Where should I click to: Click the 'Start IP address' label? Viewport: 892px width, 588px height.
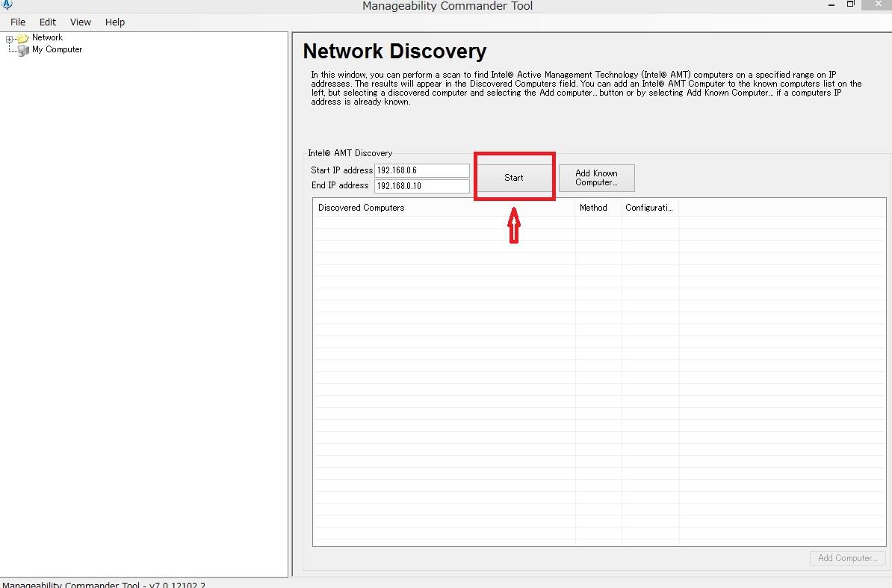[x=341, y=170]
